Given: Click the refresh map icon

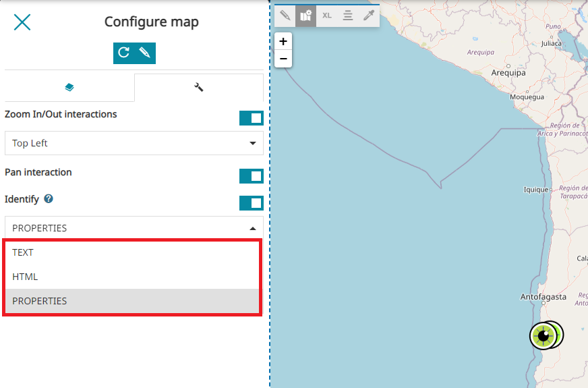Looking at the screenshot, I should click(x=123, y=53).
